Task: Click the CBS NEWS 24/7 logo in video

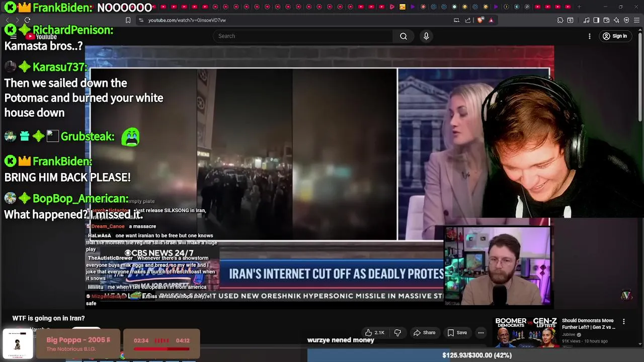Action: click(x=159, y=253)
